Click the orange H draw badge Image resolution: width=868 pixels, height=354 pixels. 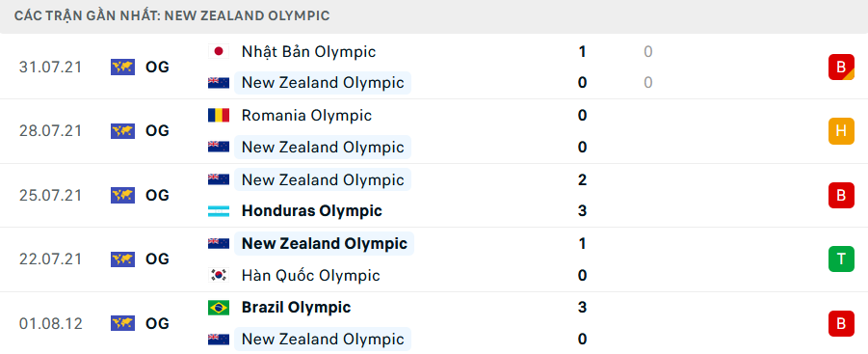(841, 131)
